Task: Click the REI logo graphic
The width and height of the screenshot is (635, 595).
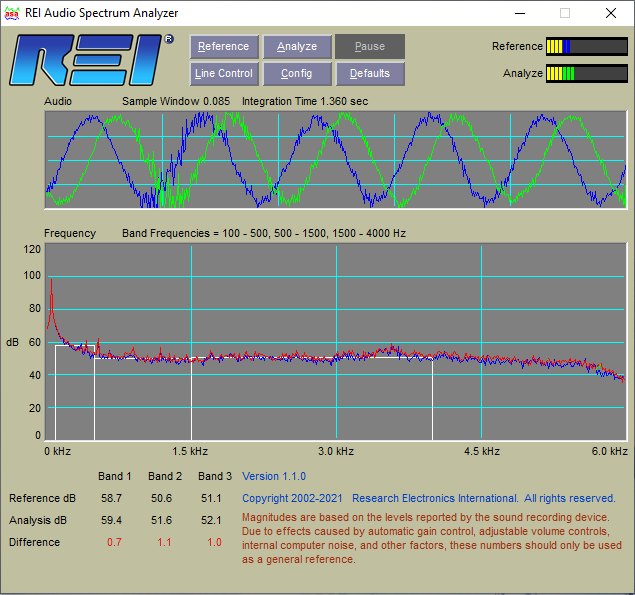Action: pyautogui.click(x=90, y=60)
